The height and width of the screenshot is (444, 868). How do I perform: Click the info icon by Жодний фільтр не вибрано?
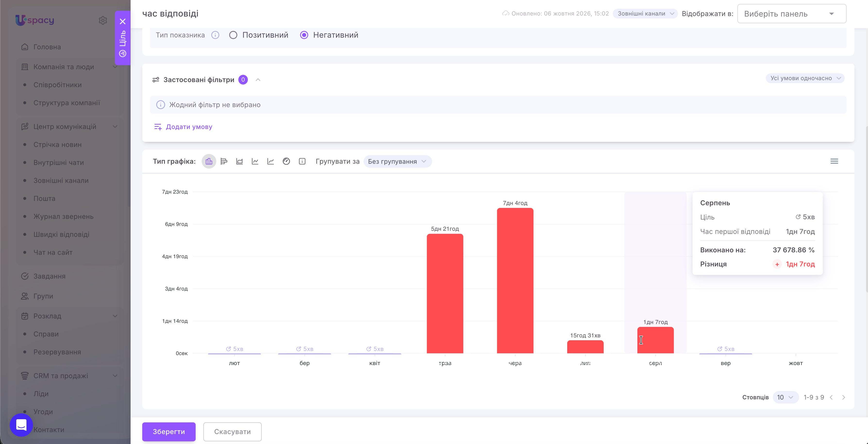click(161, 105)
